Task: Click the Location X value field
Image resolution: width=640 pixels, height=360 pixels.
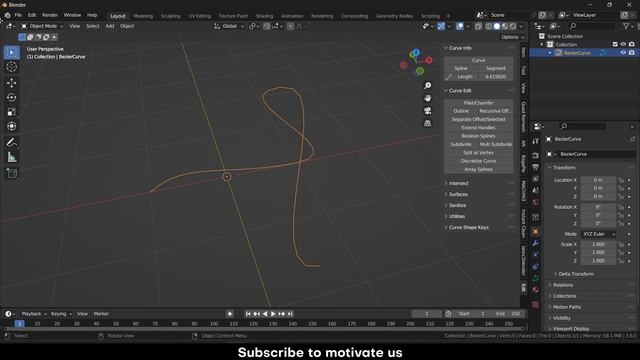Action: [598, 180]
